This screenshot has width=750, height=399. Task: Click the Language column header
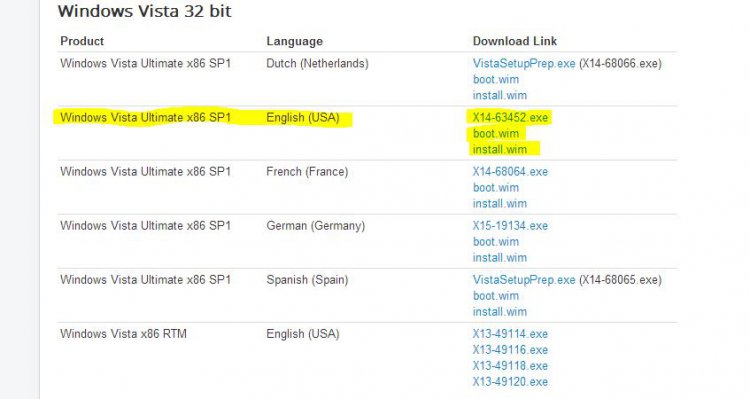pyautogui.click(x=294, y=42)
